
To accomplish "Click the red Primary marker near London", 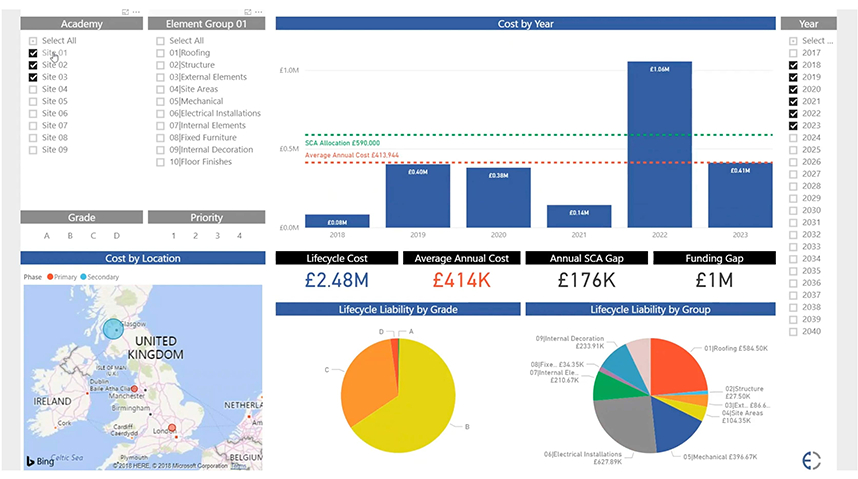I will point(171,428).
